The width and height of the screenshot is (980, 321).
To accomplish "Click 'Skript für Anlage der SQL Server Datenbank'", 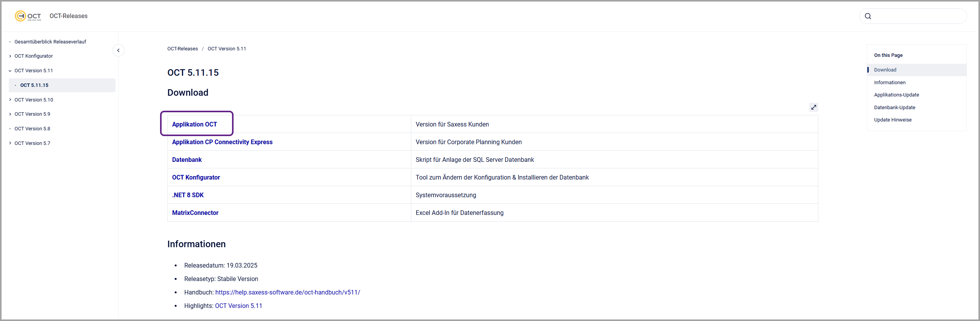I will pyautogui.click(x=475, y=160).
